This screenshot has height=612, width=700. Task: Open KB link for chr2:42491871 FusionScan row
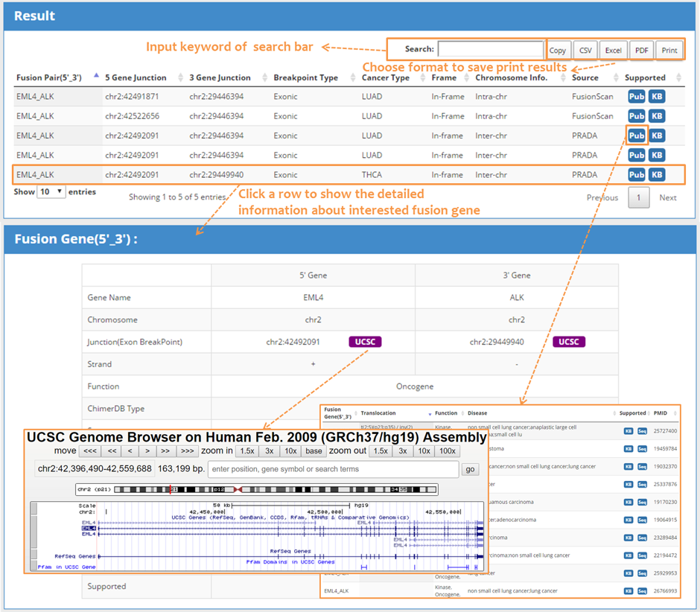(657, 97)
